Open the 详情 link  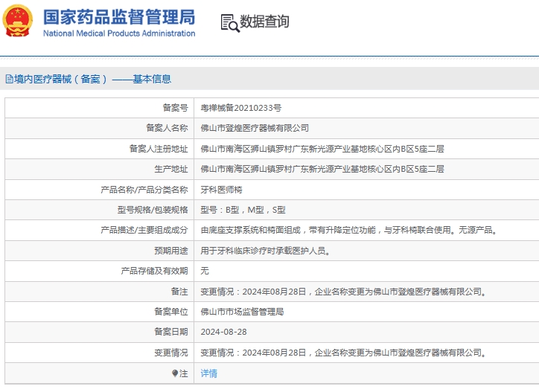coord(208,373)
